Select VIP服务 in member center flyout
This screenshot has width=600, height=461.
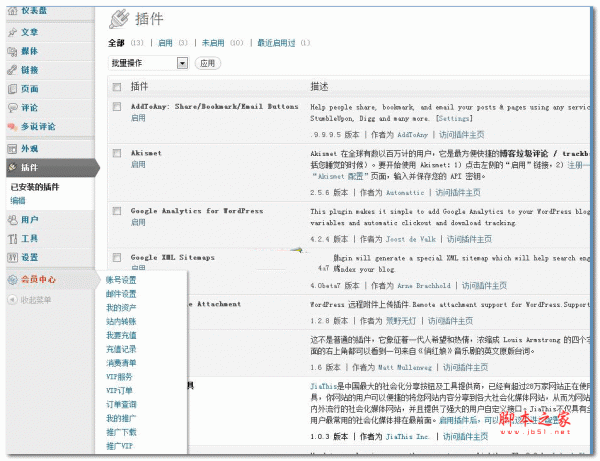pyautogui.click(x=119, y=377)
